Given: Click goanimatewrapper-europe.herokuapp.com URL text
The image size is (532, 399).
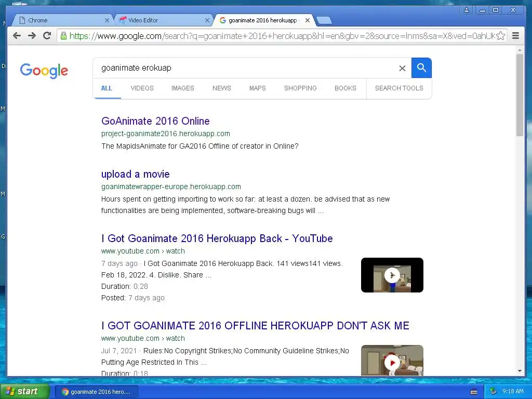Looking at the screenshot, I should 171,187.
